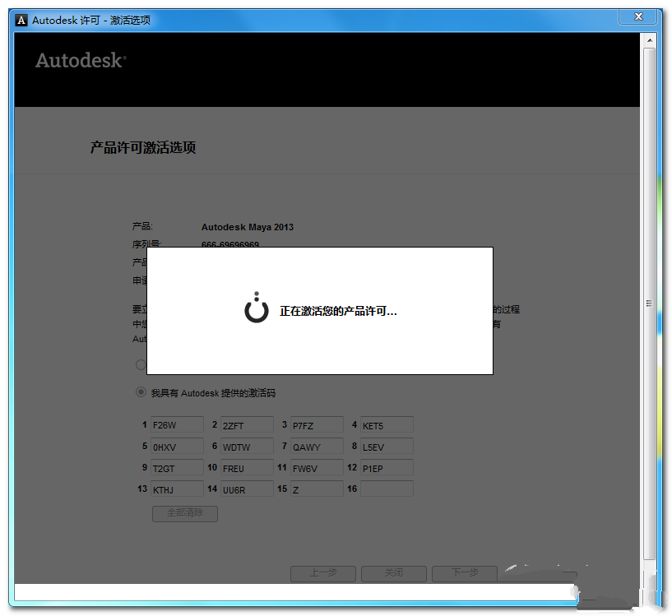
Task: Click the 上一步 back button
Action: point(323,573)
